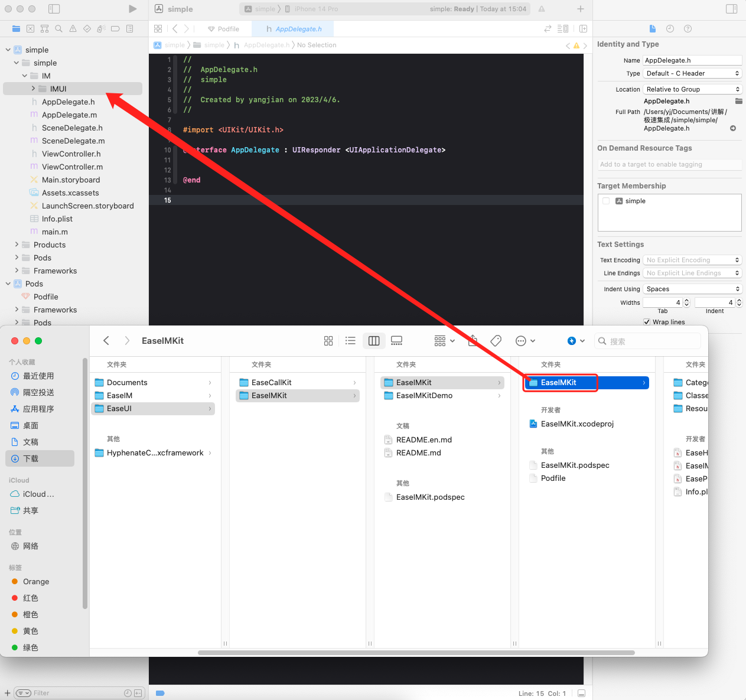Open Line Endings dropdown
This screenshot has width=746, height=700.
[x=692, y=273]
